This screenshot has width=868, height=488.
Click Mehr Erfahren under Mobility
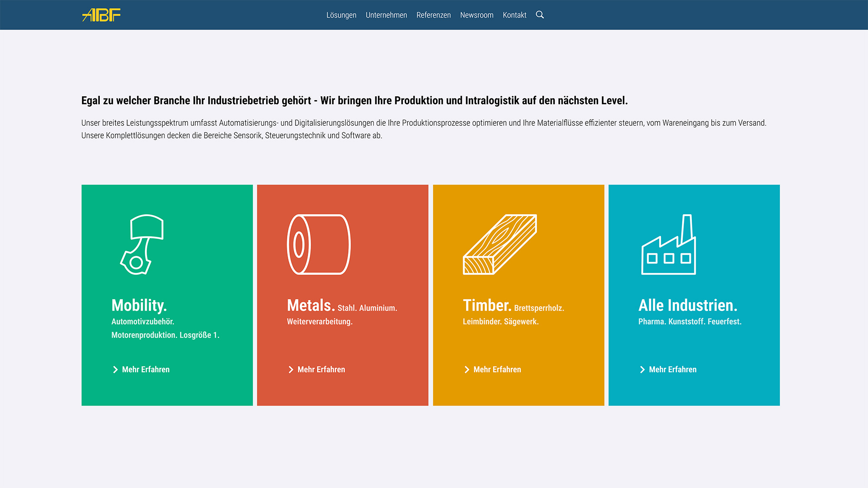(145, 369)
